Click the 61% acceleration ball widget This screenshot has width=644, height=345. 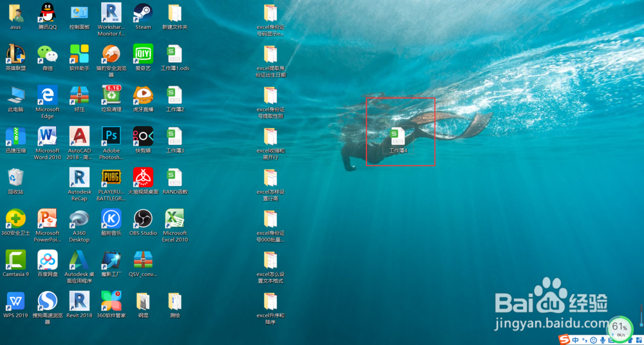(x=620, y=328)
